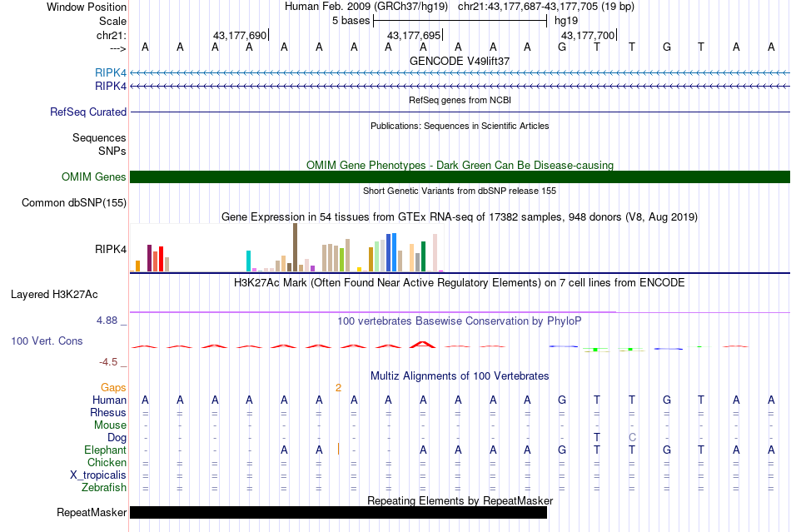Select the Mouse species label
This screenshot has height=532, width=791.
[110, 425]
